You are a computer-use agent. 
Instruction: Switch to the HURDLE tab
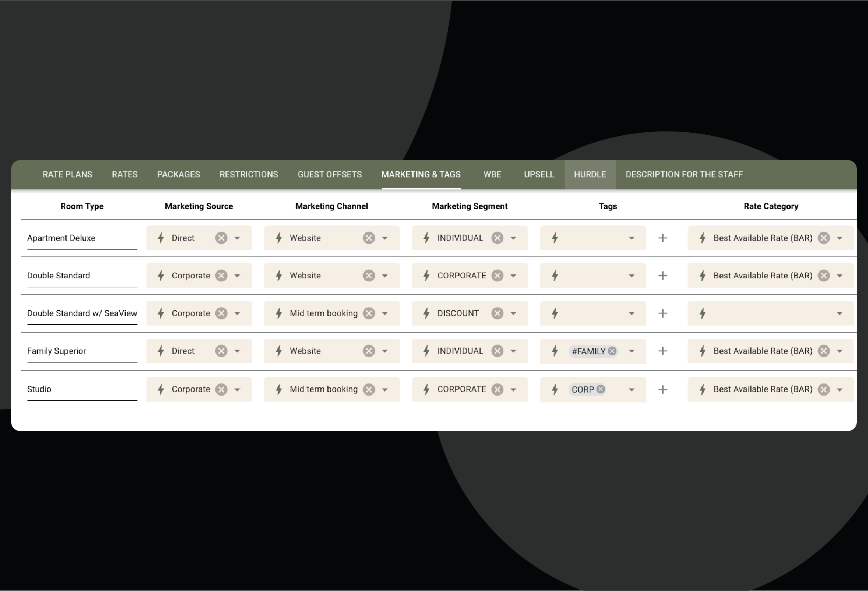(590, 174)
